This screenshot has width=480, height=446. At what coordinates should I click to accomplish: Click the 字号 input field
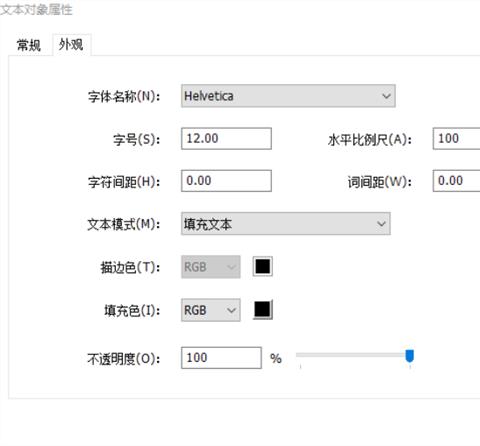tap(226, 138)
